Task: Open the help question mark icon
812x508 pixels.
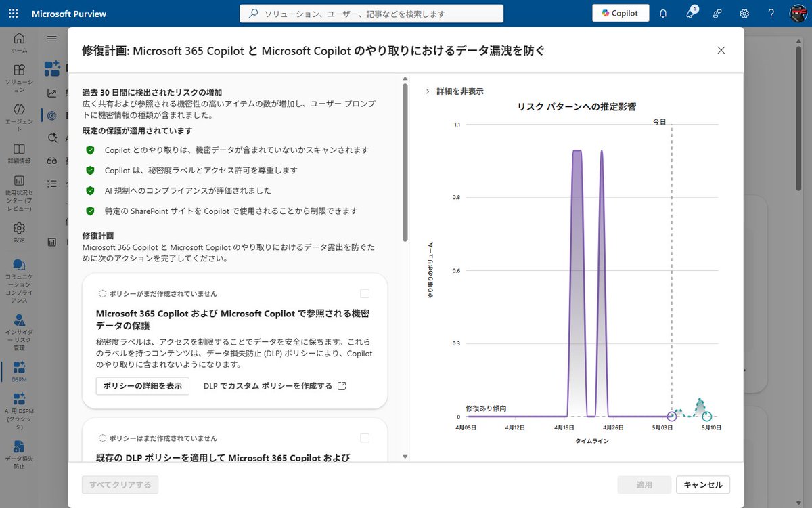Action: click(x=771, y=14)
